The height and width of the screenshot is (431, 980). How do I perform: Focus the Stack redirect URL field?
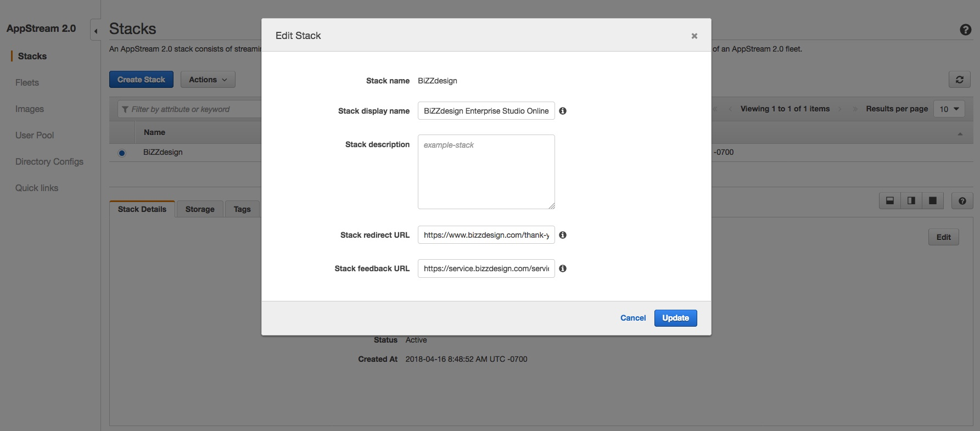pyautogui.click(x=486, y=235)
